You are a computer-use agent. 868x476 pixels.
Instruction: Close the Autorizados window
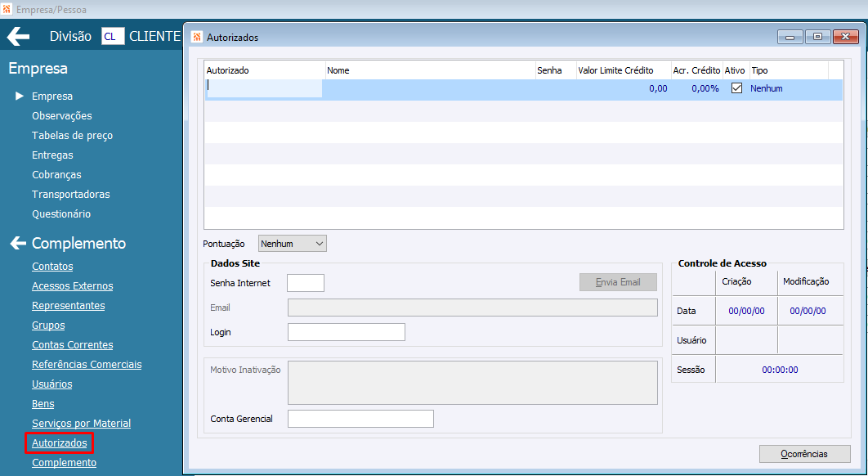(845, 37)
